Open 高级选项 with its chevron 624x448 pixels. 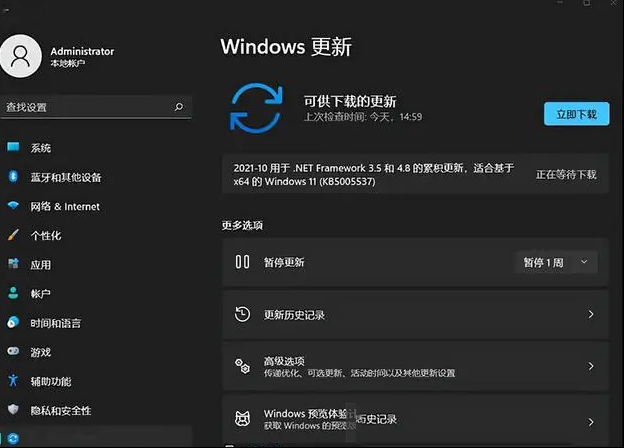(591, 366)
